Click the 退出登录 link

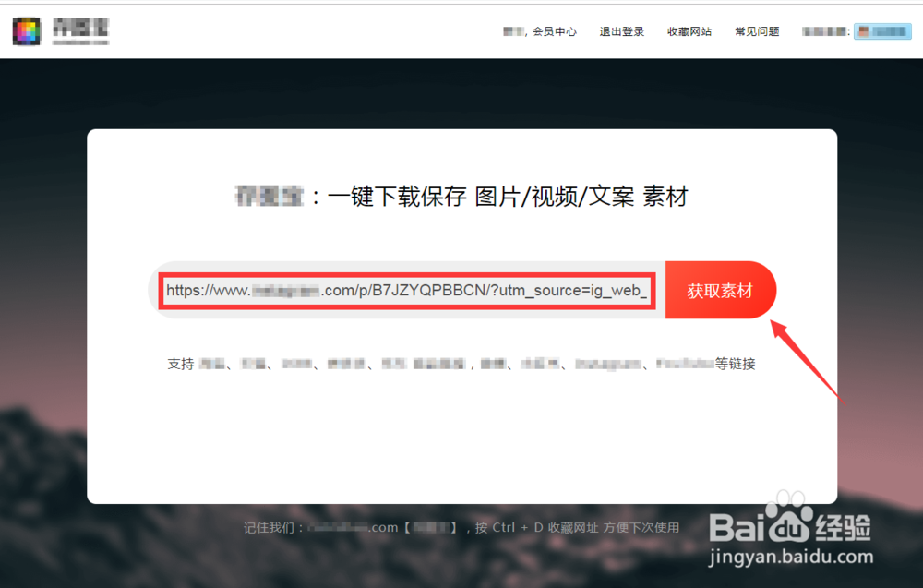click(621, 30)
